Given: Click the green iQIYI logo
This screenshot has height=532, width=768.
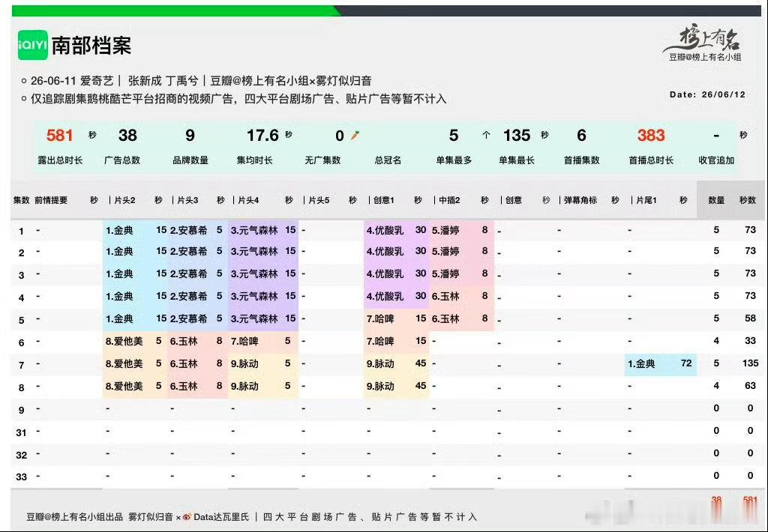Looking at the screenshot, I should click(x=33, y=45).
